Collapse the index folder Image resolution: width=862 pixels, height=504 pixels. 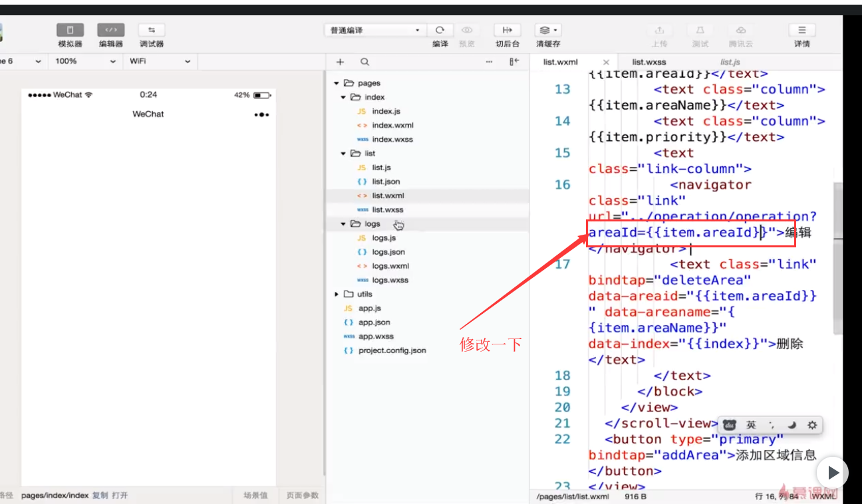click(x=343, y=97)
